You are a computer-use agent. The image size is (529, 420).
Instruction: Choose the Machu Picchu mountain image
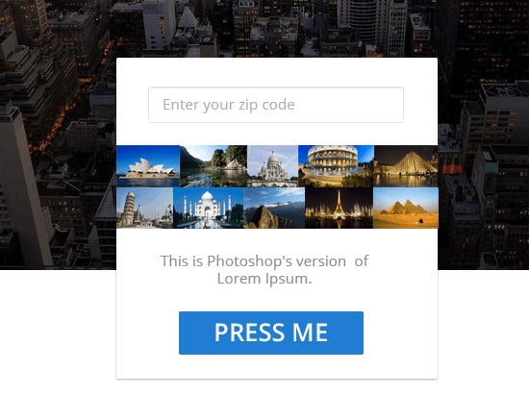coord(274,208)
